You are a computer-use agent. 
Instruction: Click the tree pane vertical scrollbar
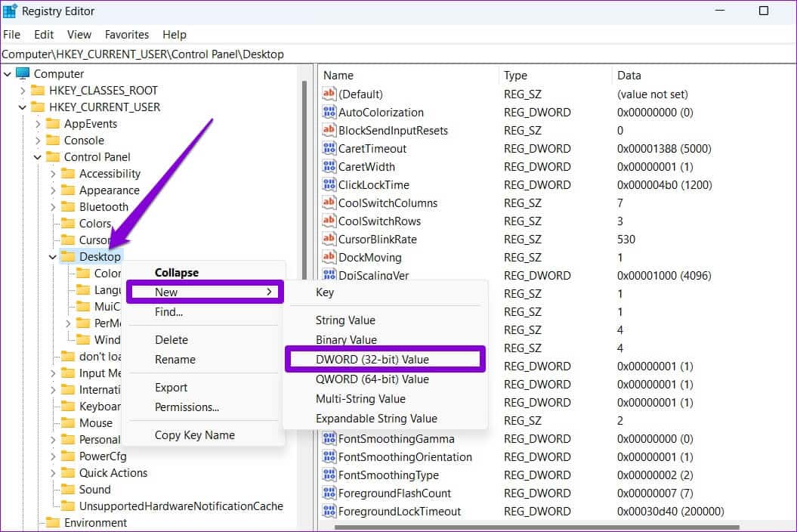coord(304,179)
